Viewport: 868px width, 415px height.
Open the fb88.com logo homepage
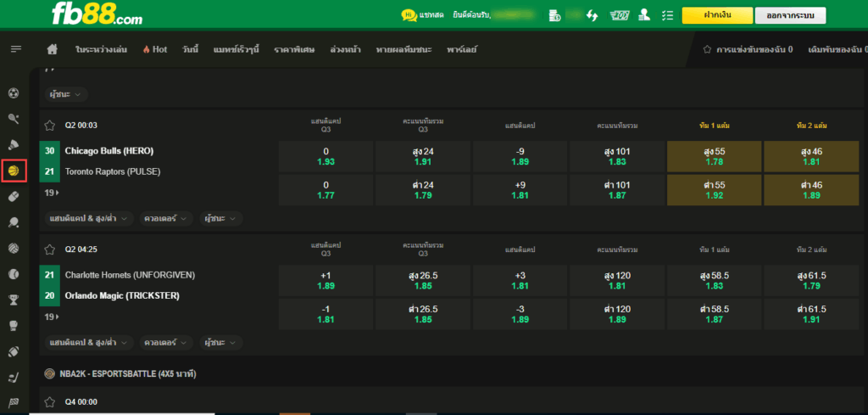click(97, 14)
